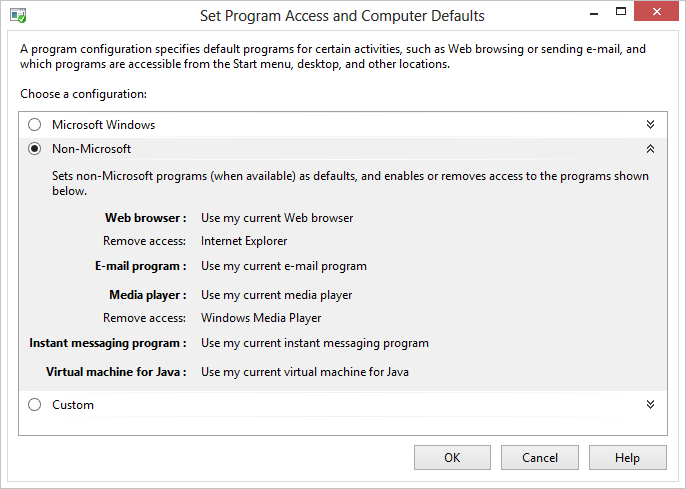
Task: Click the window title text
Action: point(342,16)
